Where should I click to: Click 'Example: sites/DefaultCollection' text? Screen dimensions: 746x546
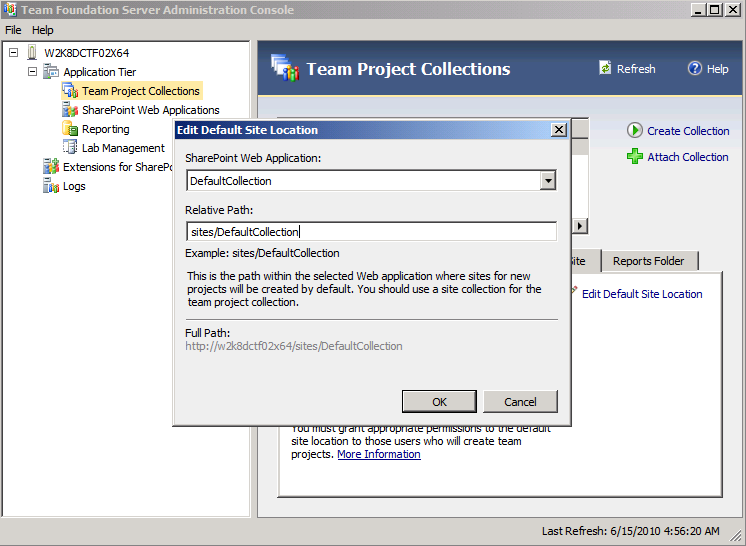[262, 253]
